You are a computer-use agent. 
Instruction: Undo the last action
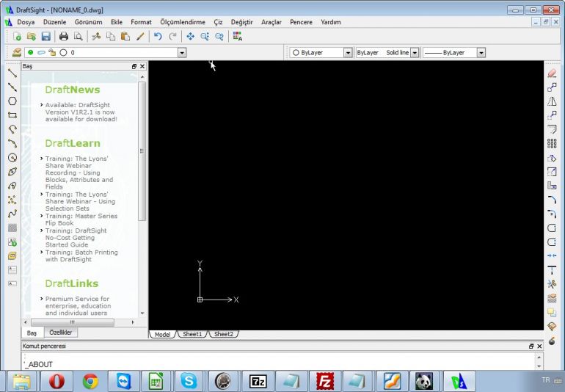(x=158, y=37)
